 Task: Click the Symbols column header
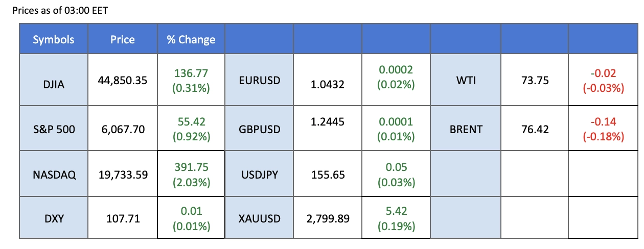coord(54,40)
